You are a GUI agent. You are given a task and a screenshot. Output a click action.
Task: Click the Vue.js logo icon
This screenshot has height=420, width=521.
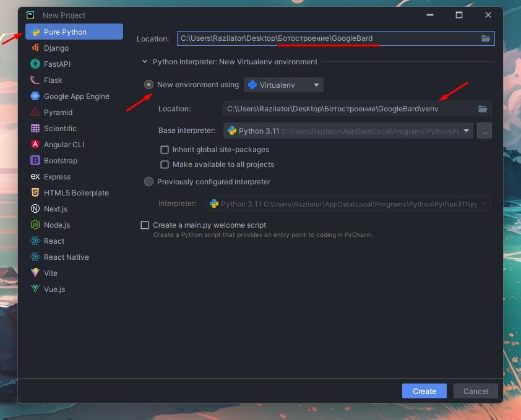35,289
